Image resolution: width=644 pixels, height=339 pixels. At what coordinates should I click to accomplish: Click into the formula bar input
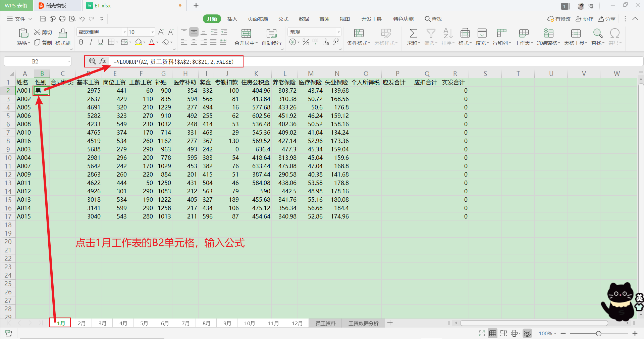pos(376,61)
